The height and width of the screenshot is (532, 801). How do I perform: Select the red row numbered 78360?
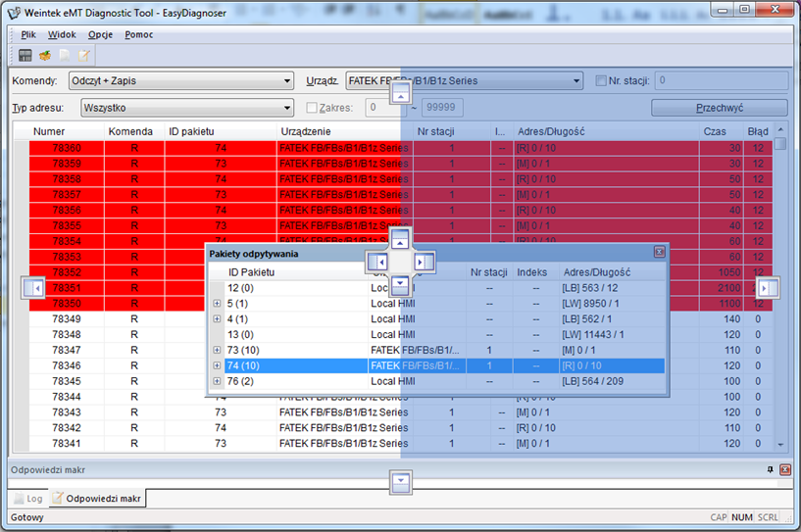(x=400, y=148)
